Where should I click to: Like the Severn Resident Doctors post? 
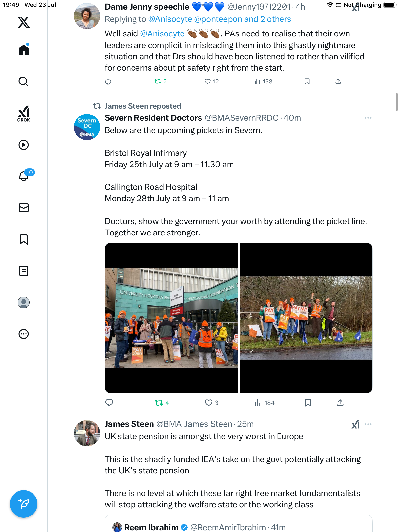(212, 403)
